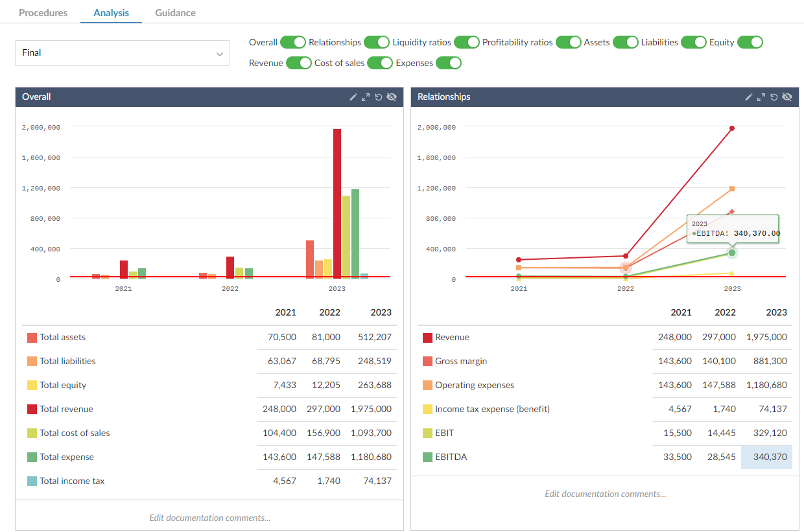This screenshot has width=804, height=532.
Task: Toggle the Overall switch off
Action: [x=293, y=42]
